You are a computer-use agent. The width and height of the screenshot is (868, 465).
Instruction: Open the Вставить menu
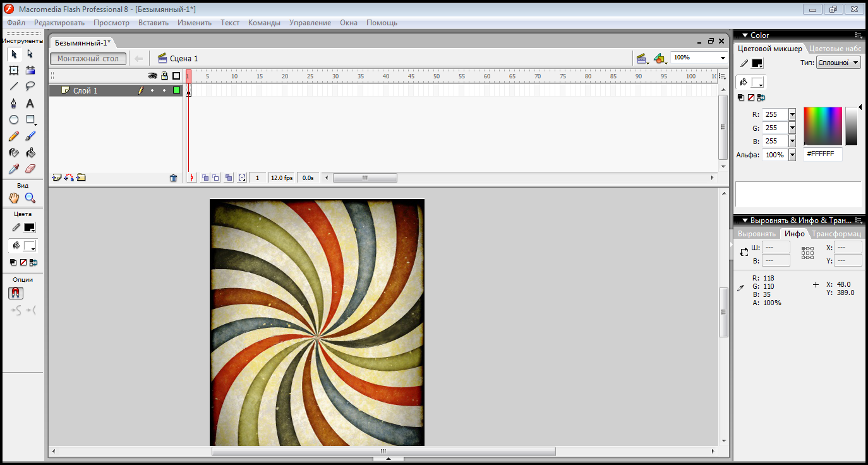(x=154, y=23)
